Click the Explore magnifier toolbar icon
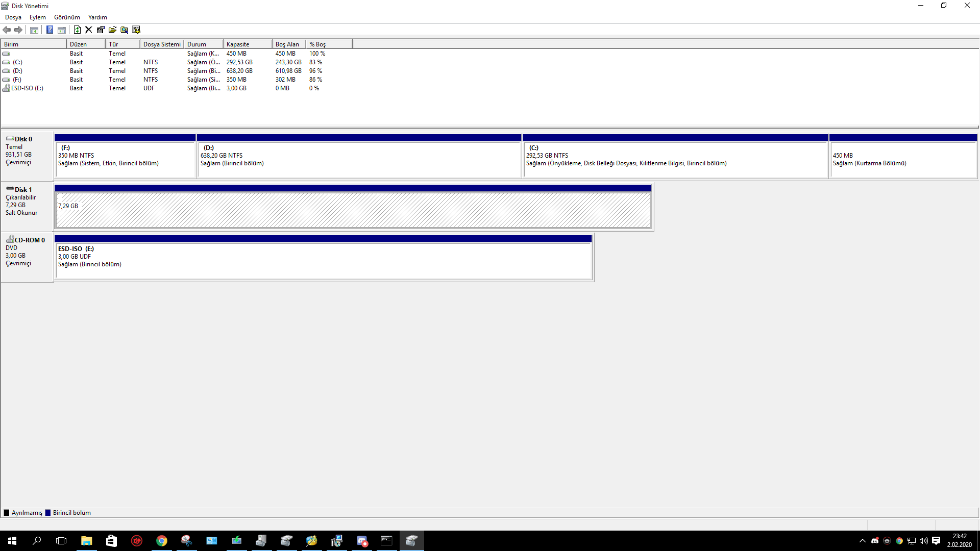This screenshot has width=980, height=551. pyautogui.click(x=124, y=30)
